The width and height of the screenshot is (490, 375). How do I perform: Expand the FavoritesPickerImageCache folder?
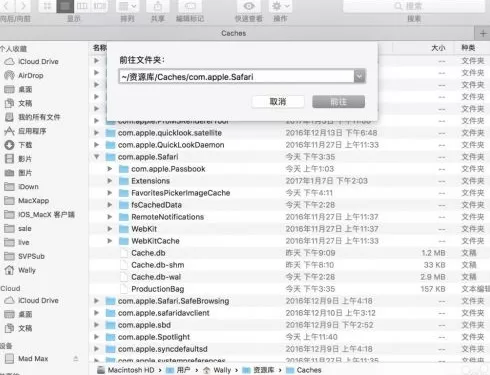(x=110, y=193)
